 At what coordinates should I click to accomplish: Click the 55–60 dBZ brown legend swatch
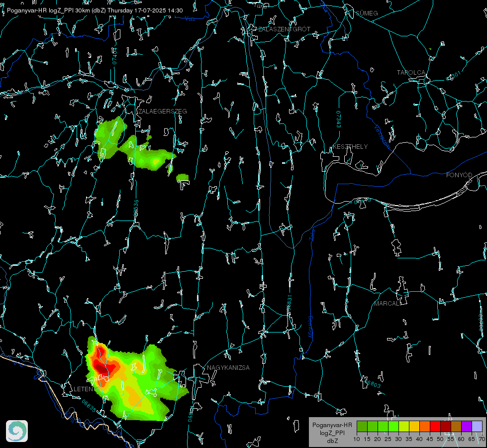[456, 426]
